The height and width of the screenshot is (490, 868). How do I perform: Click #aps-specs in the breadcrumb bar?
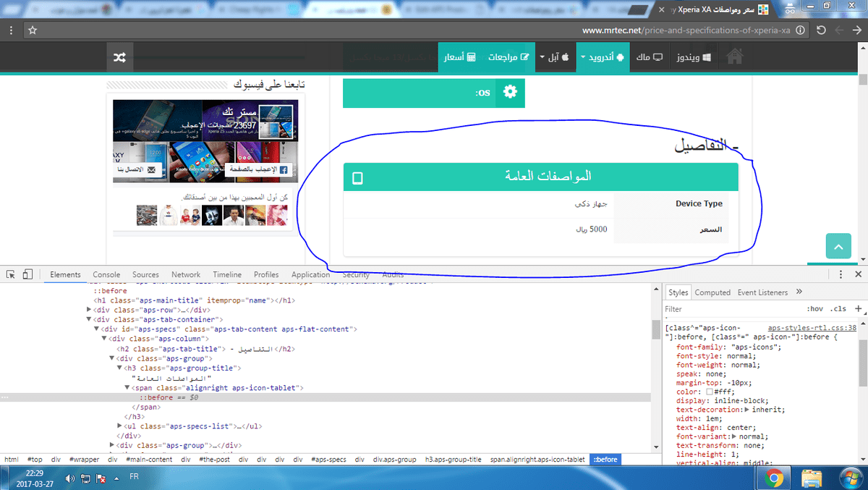tap(329, 460)
